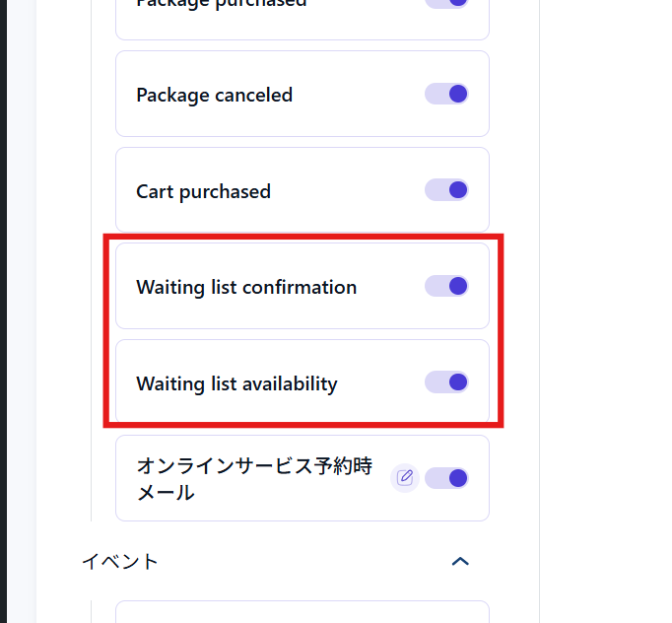Turn off Waiting list confirmation toggle

(446, 286)
